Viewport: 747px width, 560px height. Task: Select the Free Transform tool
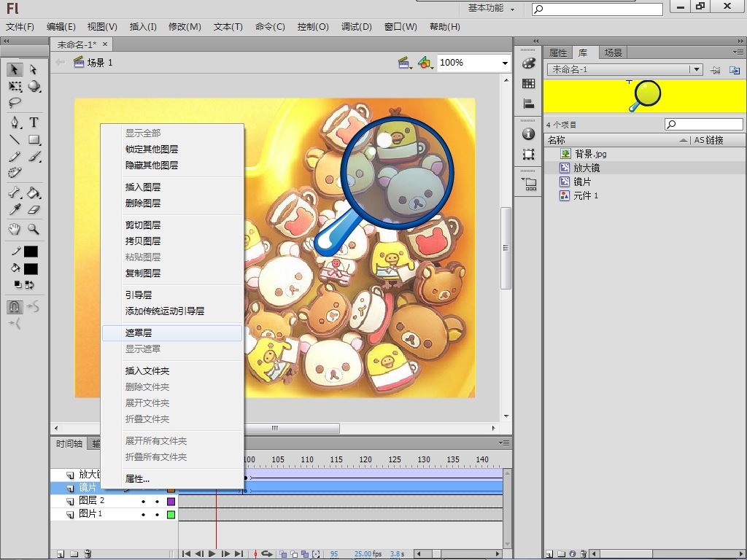[x=15, y=86]
